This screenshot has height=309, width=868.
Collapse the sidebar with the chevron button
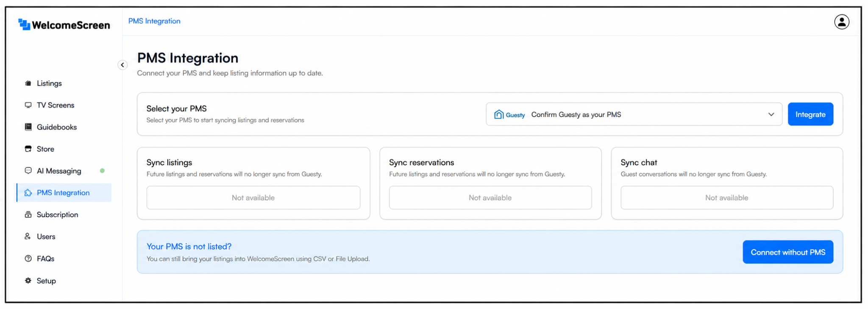(x=122, y=65)
